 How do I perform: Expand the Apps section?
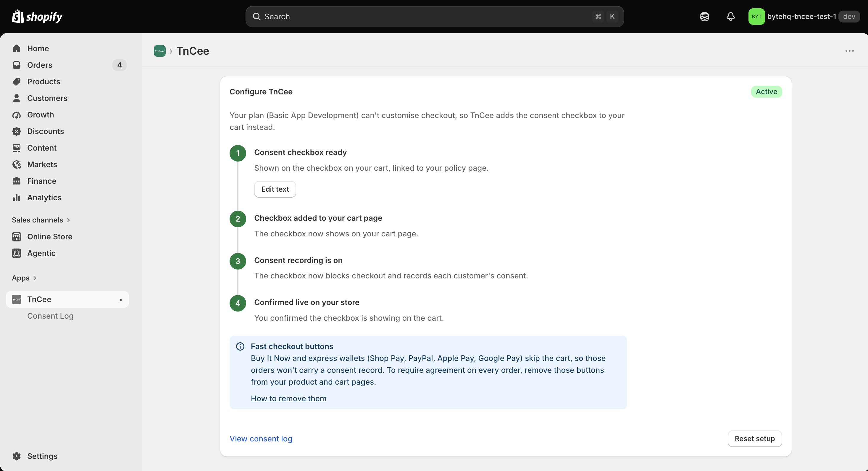tap(24, 278)
